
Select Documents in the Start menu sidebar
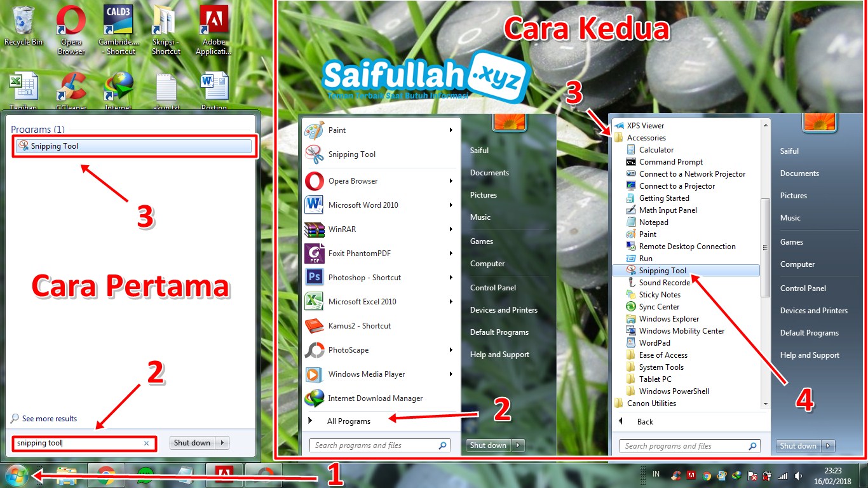pyautogui.click(x=489, y=172)
